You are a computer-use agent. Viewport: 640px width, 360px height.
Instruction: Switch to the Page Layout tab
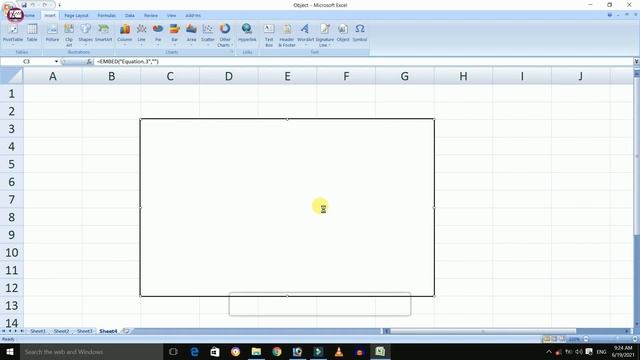point(76,16)
